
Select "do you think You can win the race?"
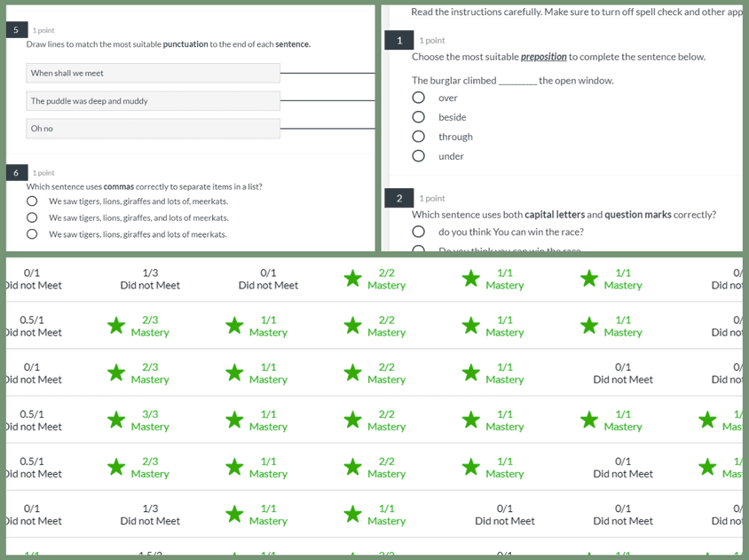pyautogui.click(x=418, y=232)
